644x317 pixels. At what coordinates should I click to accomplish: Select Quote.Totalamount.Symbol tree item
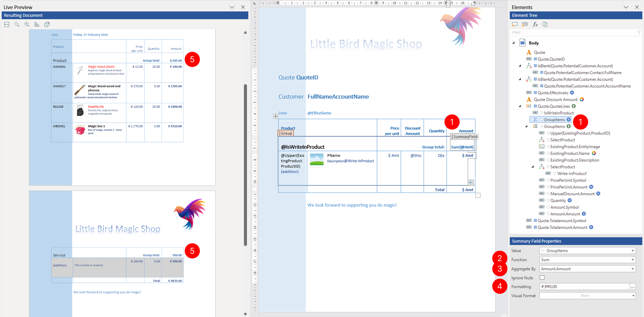point(562,220)
